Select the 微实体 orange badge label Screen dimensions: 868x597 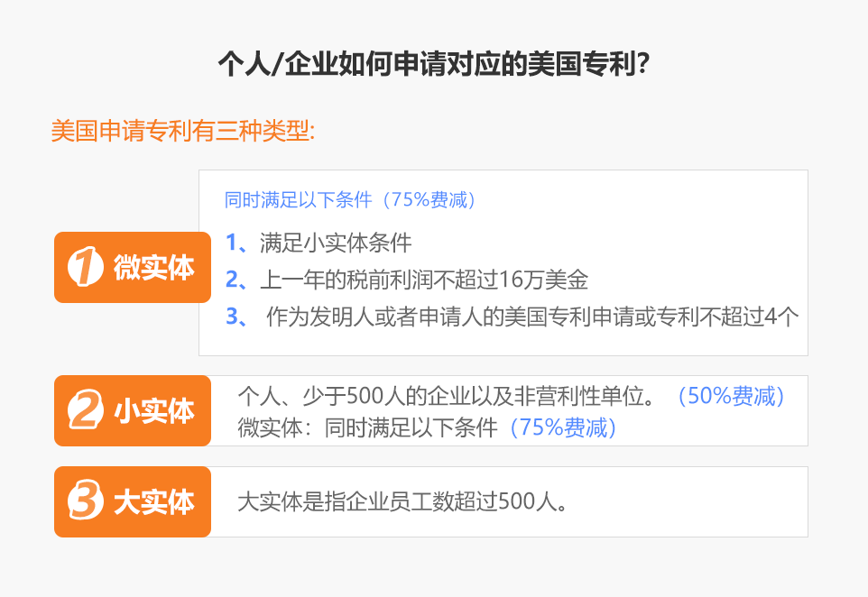[153, 268]
